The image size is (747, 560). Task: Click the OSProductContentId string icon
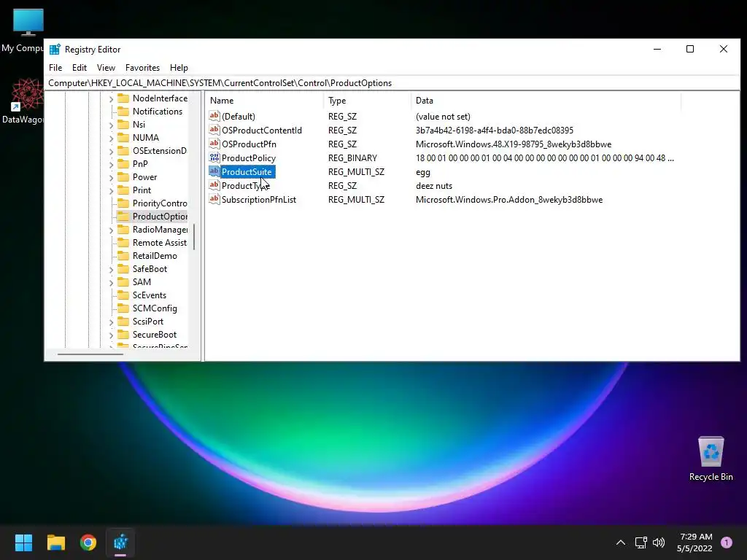click(x=214, y=130)
